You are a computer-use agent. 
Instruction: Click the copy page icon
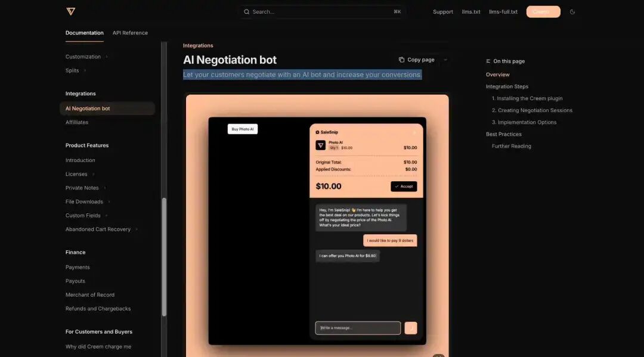pyautogui.click(x=401, y=60)
